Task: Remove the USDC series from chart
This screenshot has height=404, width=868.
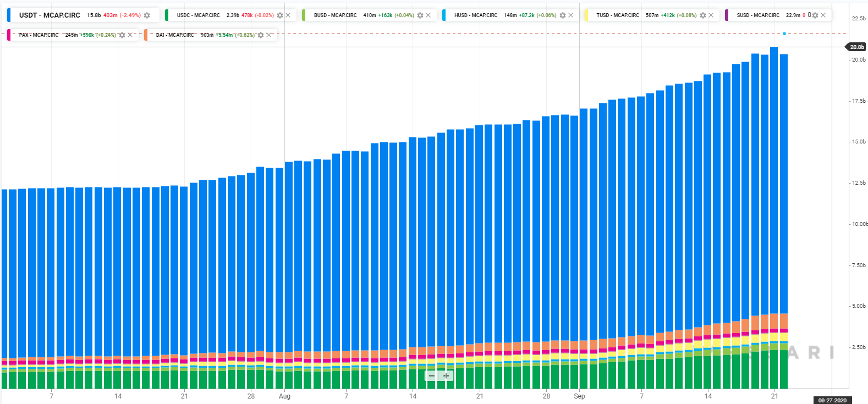Action: pos(288,15)
